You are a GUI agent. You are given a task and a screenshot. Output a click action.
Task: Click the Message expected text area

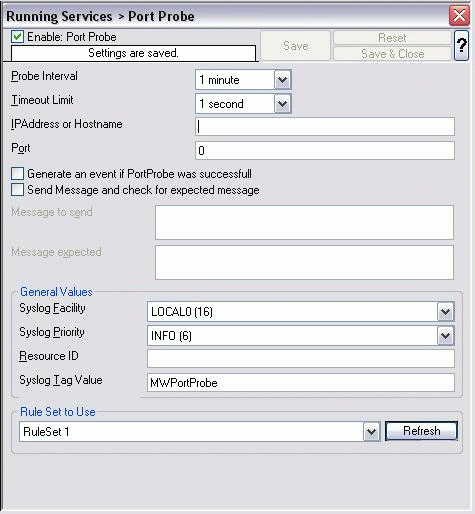pos(304,262)
